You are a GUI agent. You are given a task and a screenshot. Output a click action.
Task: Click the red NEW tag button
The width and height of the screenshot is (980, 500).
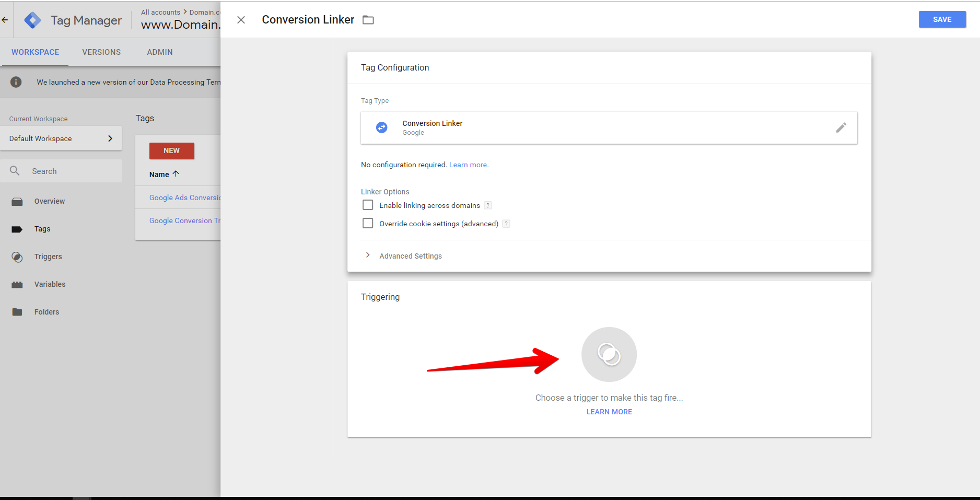coord(172,150)
